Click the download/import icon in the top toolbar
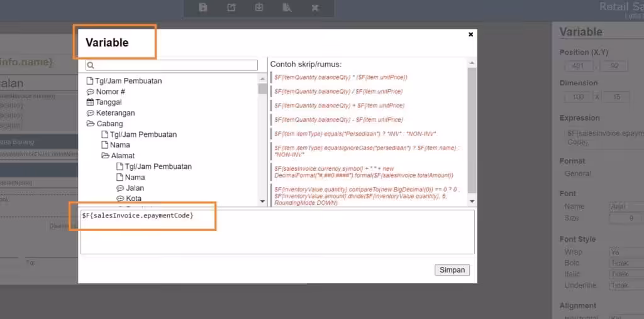Image resolution: width=644 pixels, height=319 pixels. [258, 8]
